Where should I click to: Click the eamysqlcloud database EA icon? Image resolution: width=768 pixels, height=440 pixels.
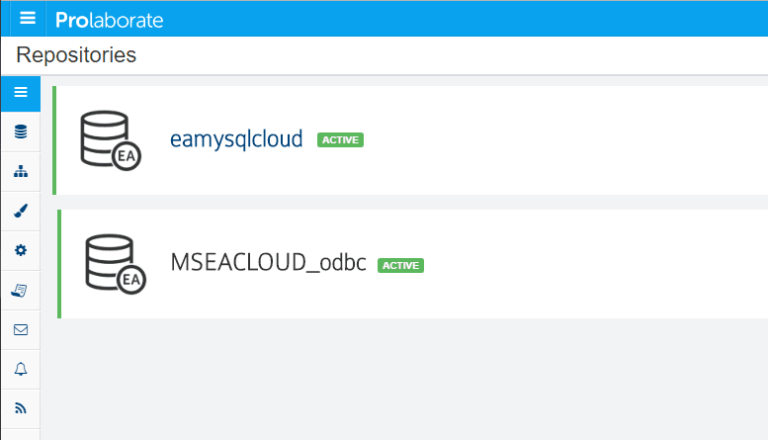click(111, 140)
